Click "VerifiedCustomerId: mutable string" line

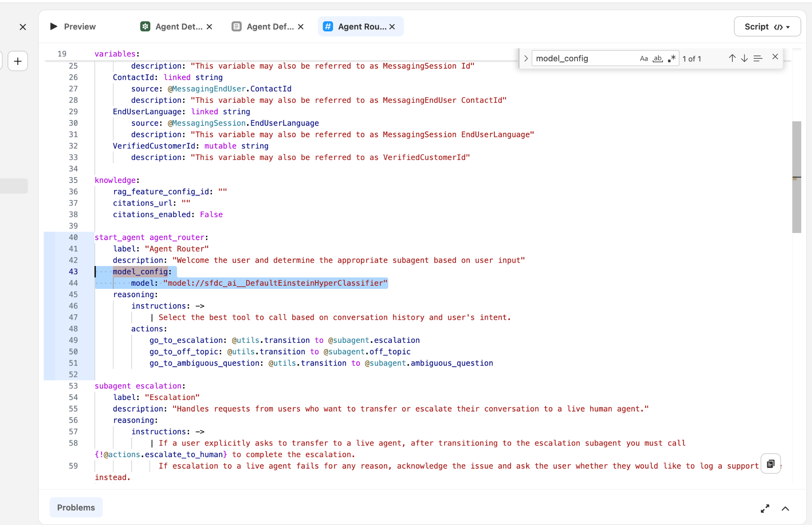[191, 146]
